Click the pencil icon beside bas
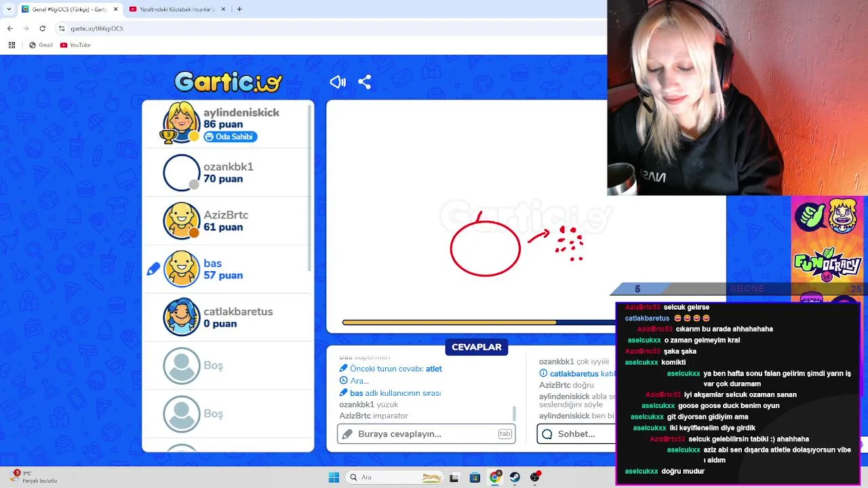 tap(153, 269)
